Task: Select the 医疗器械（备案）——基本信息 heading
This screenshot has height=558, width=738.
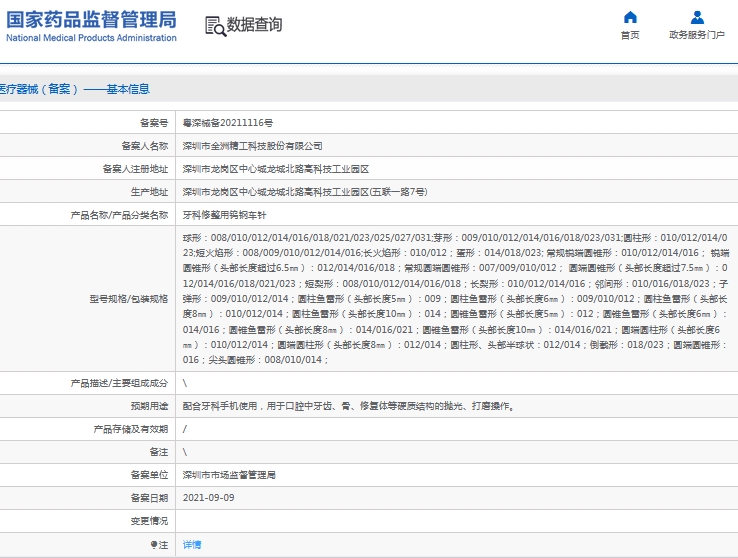Action: [75, 89]
